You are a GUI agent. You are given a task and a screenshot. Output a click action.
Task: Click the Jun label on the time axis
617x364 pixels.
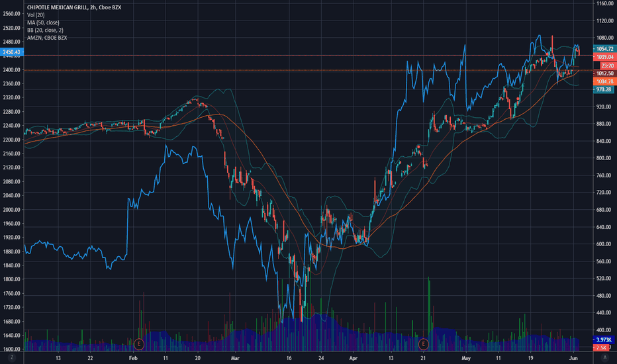[x=574, y=358]
